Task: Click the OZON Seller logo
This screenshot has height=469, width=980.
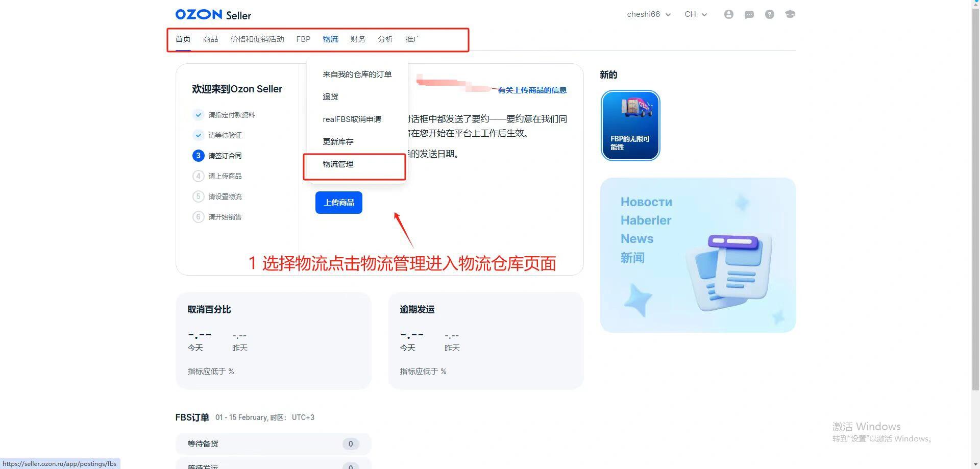Action: (213, 15)
